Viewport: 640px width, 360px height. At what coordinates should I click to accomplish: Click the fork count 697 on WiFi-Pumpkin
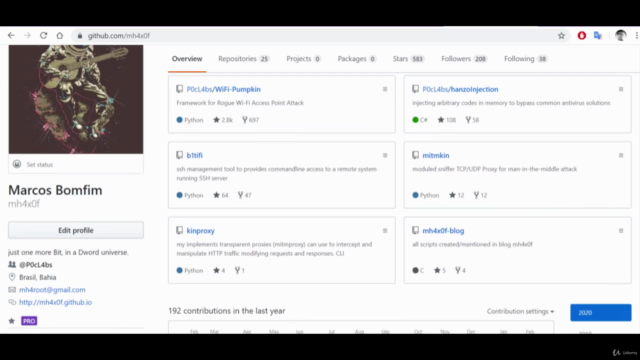(x=250, y=120)
